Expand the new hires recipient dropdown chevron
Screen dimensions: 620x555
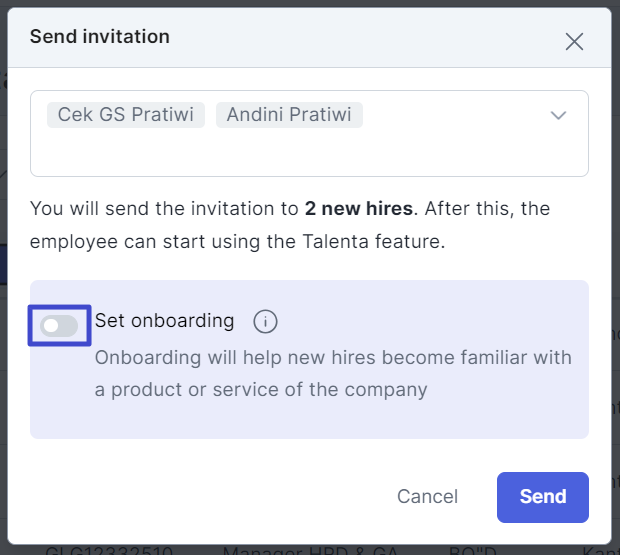point(558,115)
